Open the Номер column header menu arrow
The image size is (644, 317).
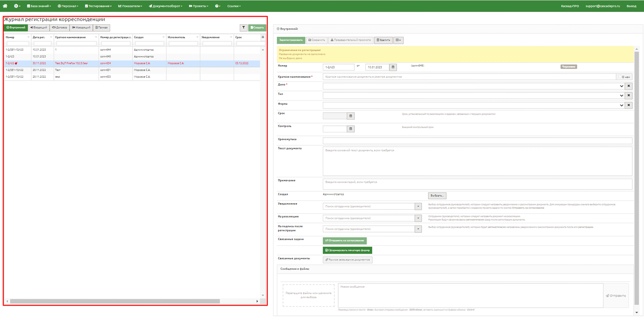(28, 37)
